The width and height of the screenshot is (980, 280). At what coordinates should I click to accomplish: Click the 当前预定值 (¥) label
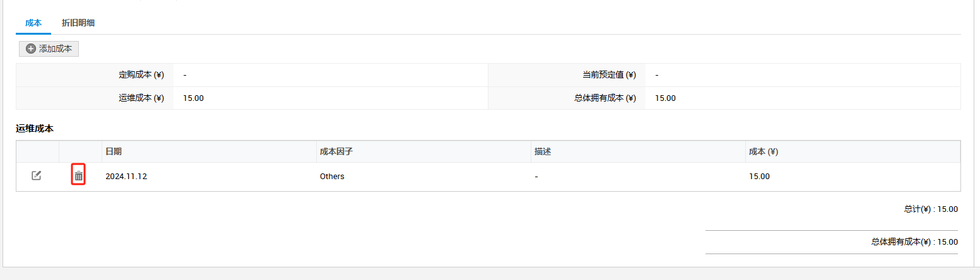click(609, 75)
